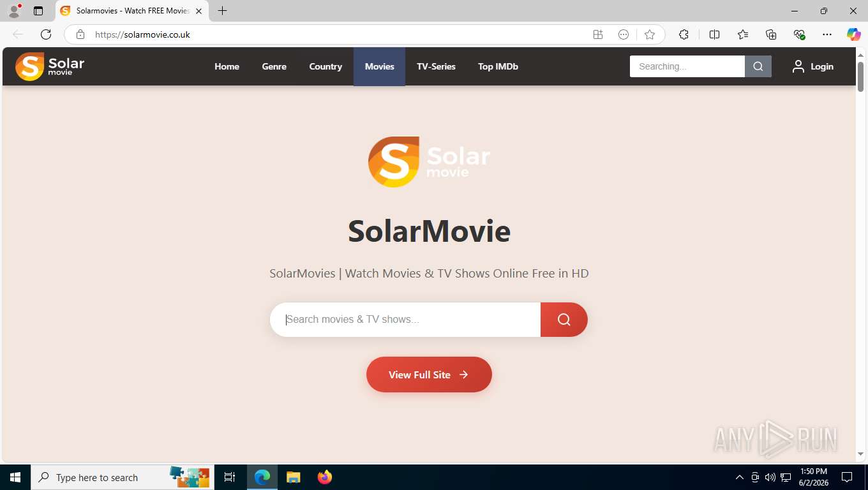Switch to the Solarmovies browser tab
This screenshot has height=490, width=868.
click(131, 11)
